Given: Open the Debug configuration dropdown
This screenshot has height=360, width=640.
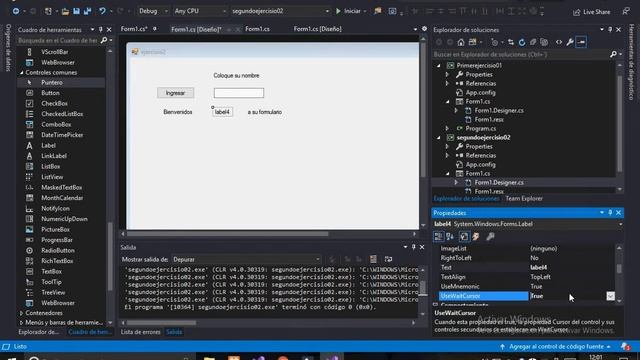Looking at the screenshot, I should [153, 11].
